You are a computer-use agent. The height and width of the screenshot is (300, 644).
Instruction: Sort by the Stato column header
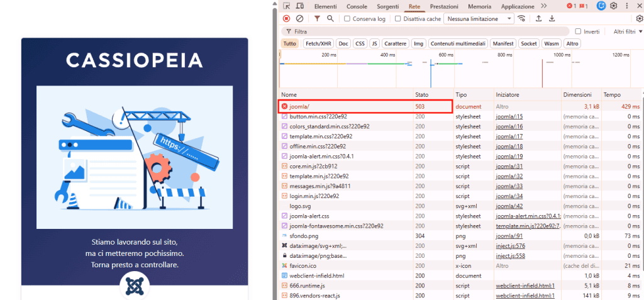pos(433,94)
